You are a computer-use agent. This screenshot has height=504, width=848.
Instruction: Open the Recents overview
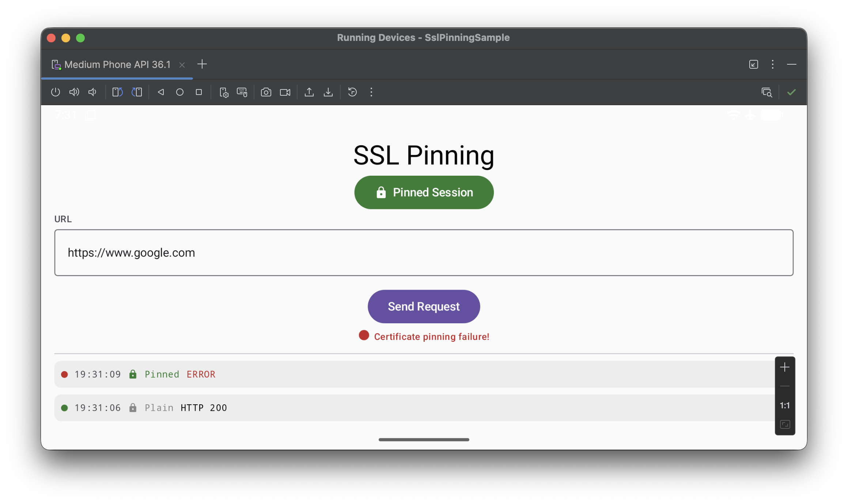tap(198, 92)
